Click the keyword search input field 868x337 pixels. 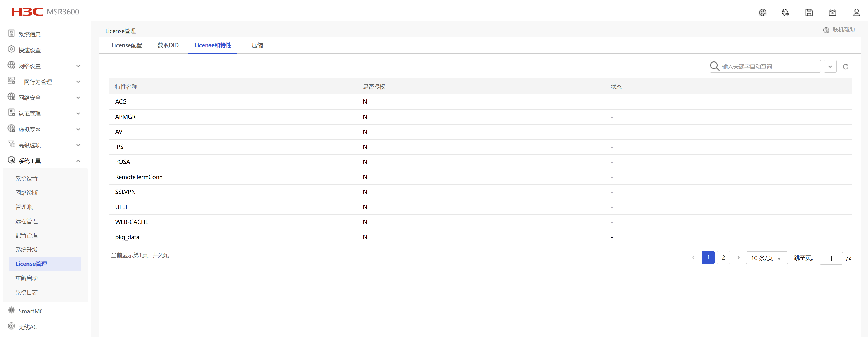[768, 67]
